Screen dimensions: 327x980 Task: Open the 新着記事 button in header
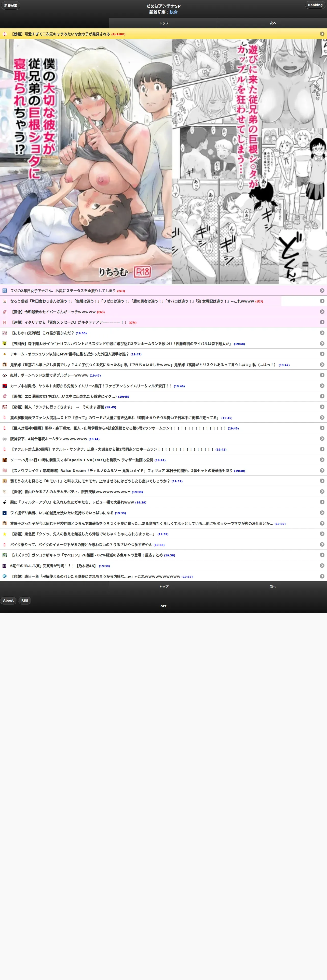point(11,6)
